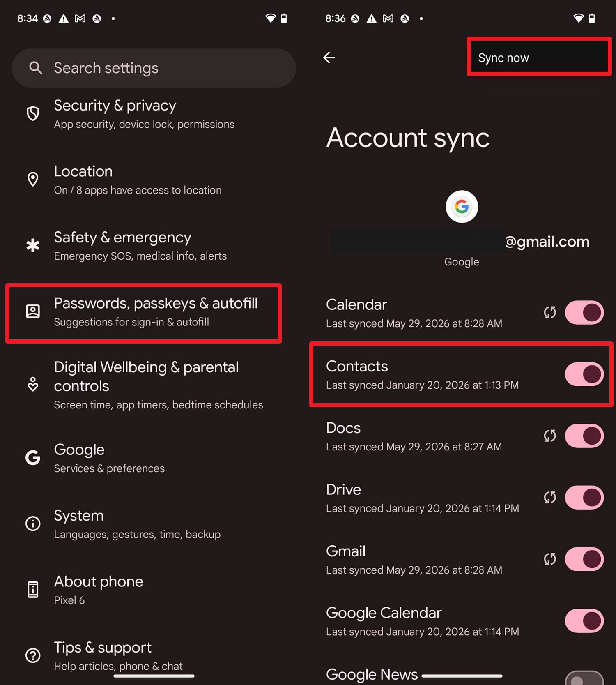The width and height of the screenshot is (616, 685).
Task: Open System settings entry
Action: coord(154,524)
